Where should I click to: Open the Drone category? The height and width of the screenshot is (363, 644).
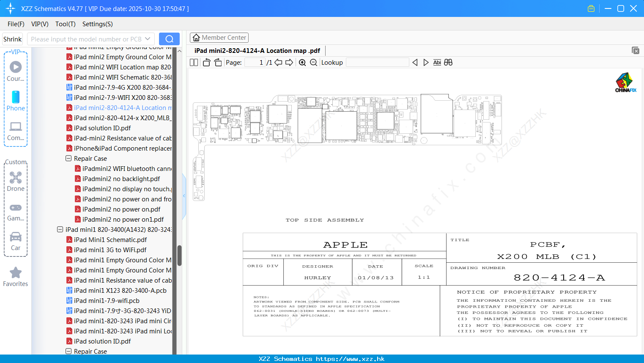click(x=16, y=181)
